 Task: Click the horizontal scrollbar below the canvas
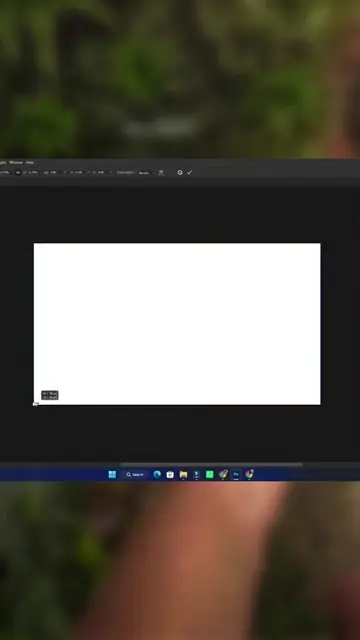(x=211, y=464)
